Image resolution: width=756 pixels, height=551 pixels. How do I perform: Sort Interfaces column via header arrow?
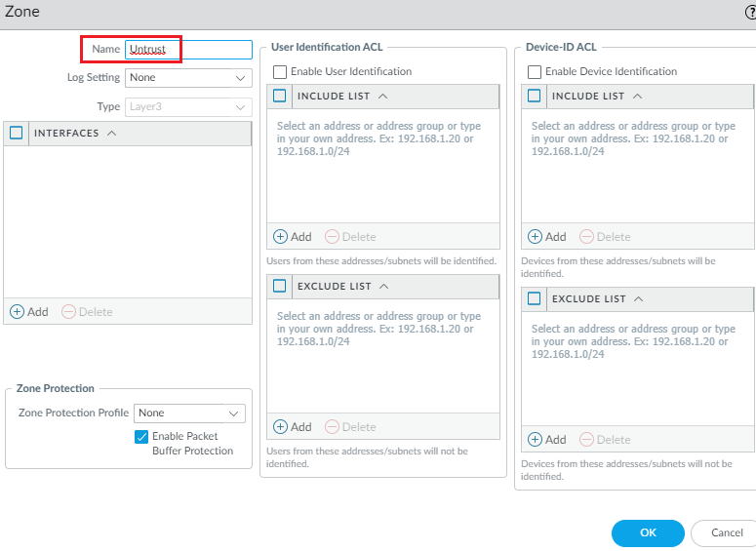111,134
